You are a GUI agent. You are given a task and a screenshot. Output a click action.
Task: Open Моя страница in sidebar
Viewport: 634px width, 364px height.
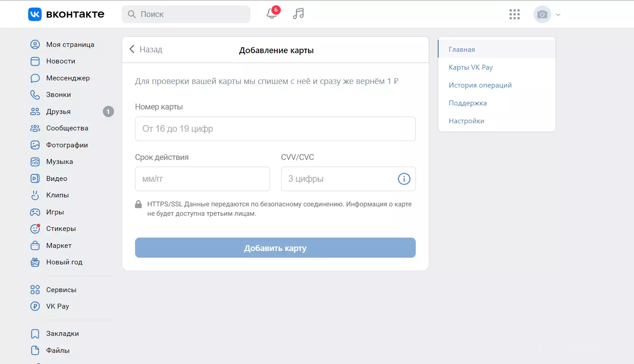coord(71,45)
